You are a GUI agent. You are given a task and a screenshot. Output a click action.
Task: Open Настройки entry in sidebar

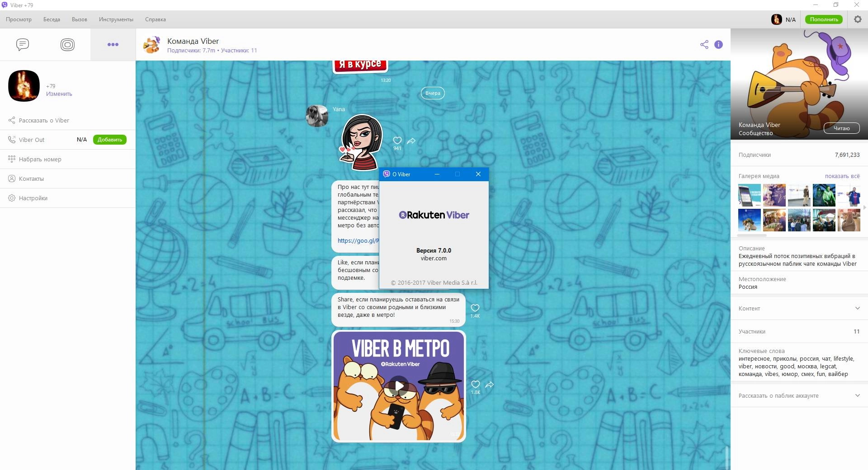pos(68,198)
